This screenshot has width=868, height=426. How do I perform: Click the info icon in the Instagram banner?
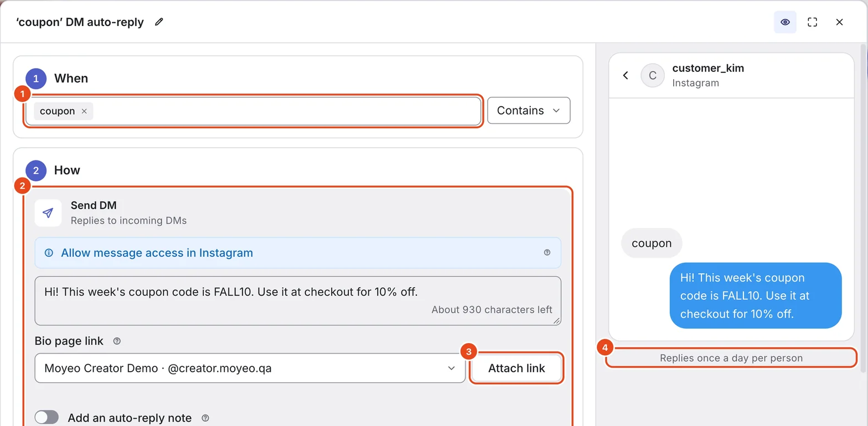[49, 253]
